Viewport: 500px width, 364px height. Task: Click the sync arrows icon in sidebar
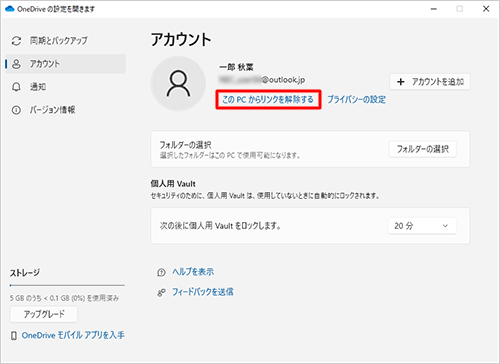coord(16,41)
